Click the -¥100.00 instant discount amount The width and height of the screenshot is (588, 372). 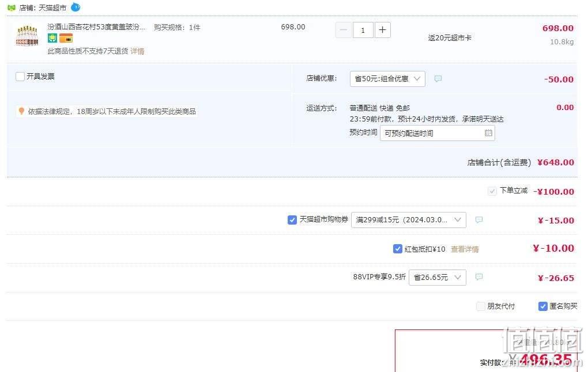coord(553,191)
